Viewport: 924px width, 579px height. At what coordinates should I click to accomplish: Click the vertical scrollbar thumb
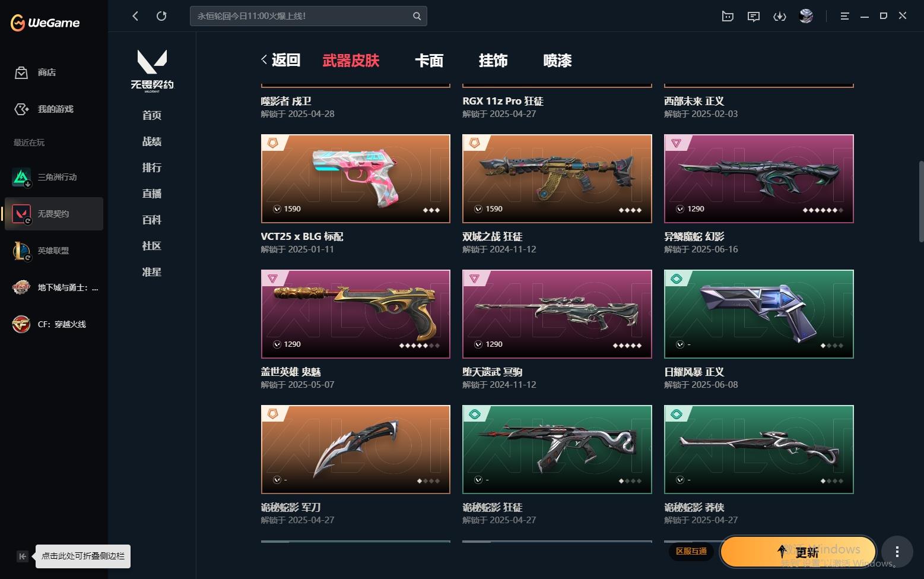click(x=920, y=201)
